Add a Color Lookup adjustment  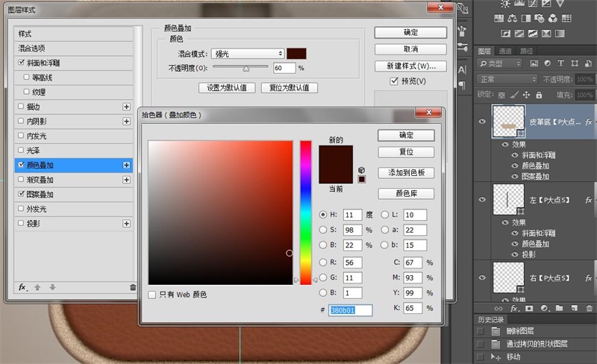(566, 18)
